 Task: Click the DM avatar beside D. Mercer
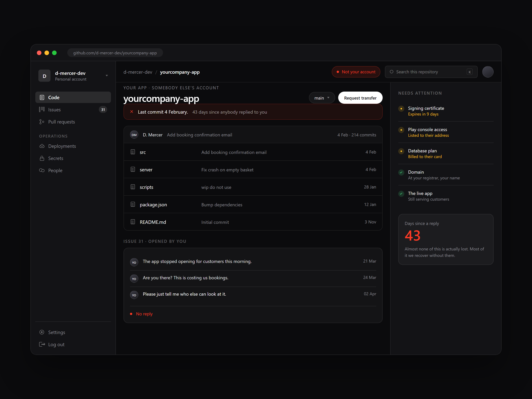134,135
